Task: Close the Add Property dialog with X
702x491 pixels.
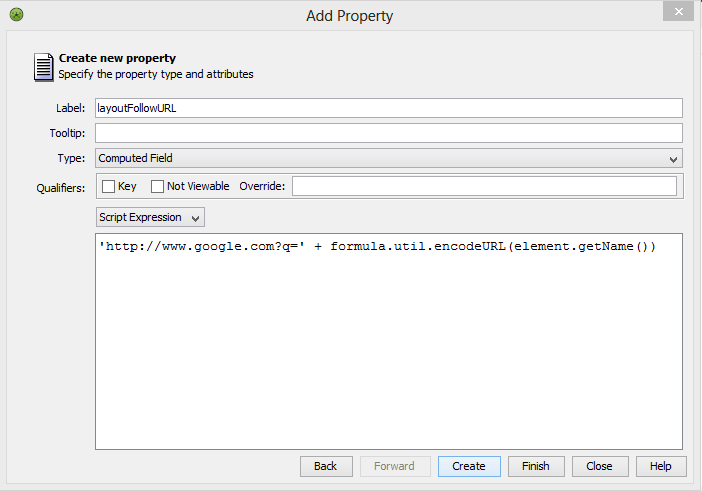Action: pos(678,11)
